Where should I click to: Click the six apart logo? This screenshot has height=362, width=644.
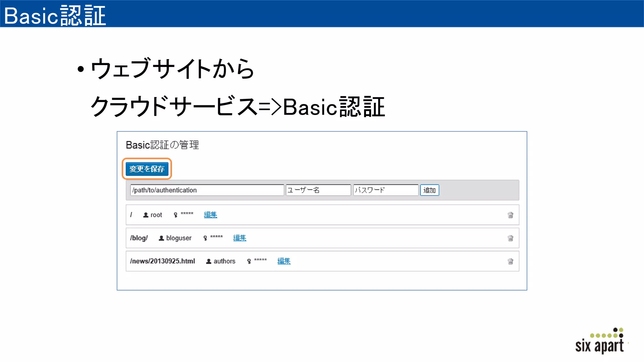(x=600, y=341)
